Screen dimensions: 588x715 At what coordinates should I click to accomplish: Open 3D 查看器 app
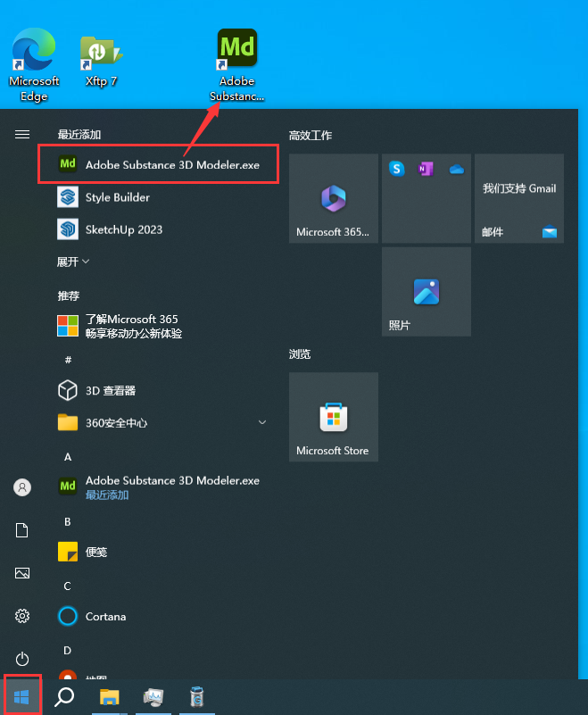tap(158, 390)
